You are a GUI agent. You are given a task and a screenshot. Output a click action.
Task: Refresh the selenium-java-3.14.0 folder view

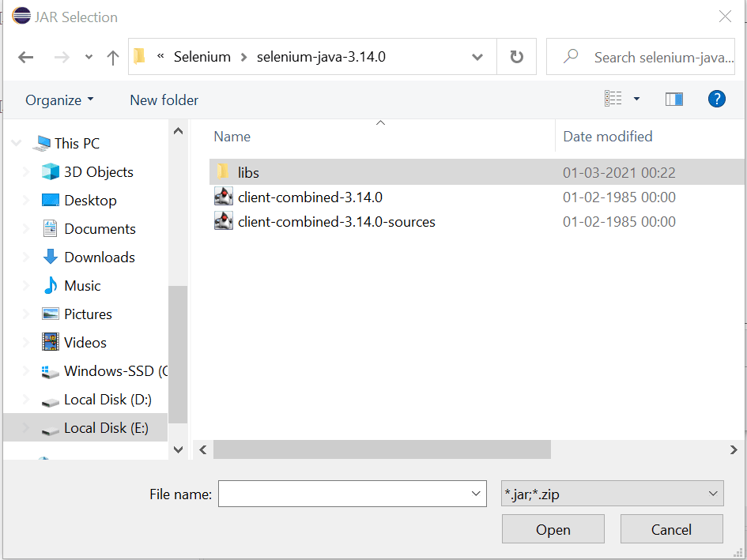(517, 58)
